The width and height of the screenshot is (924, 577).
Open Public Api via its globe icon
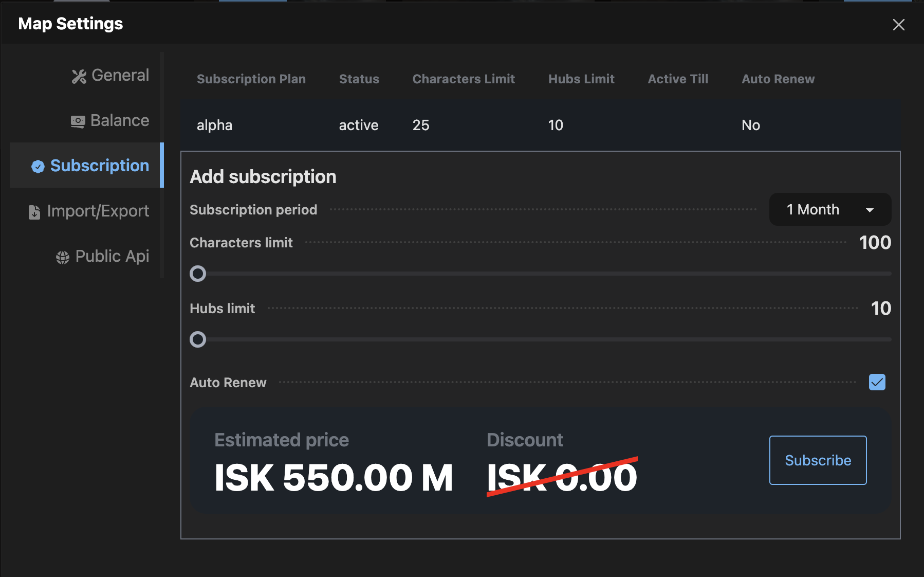point(62,257)
